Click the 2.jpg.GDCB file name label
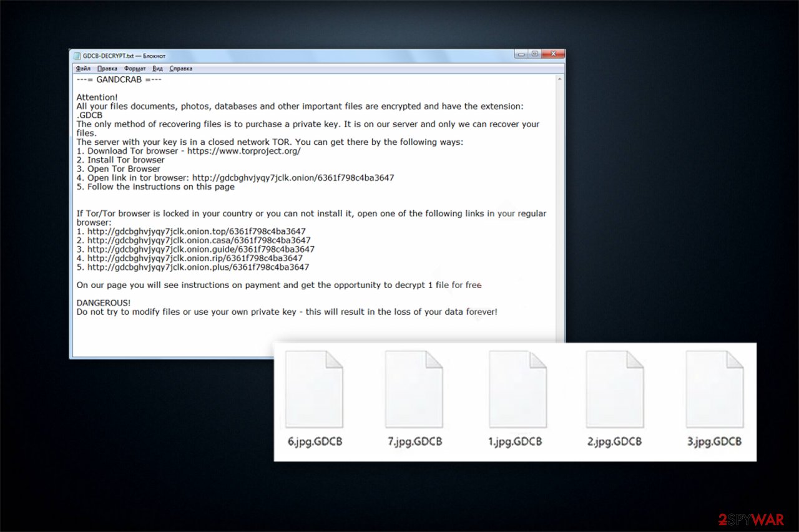Screen dimensions: 799x532 point(615,442)
